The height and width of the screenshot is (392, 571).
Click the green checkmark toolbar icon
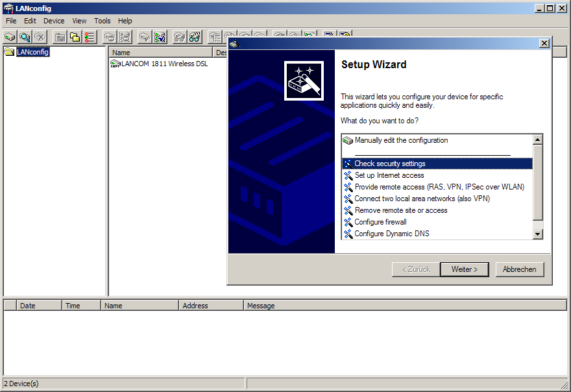click(160, 37)
